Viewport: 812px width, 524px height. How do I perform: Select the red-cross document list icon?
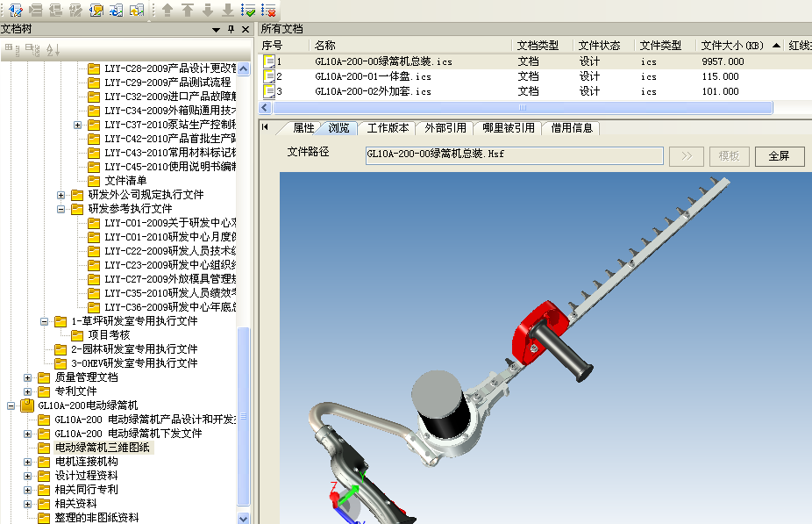point(267,11)
